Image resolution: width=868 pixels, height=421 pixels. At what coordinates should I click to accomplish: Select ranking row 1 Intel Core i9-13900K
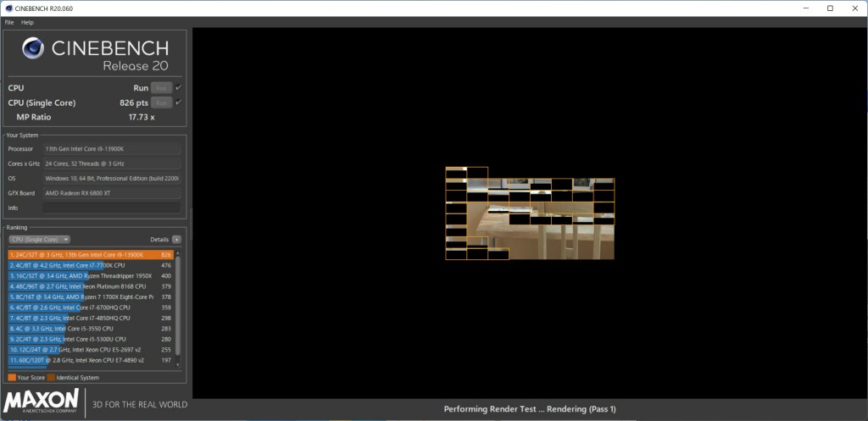[91, 255]
